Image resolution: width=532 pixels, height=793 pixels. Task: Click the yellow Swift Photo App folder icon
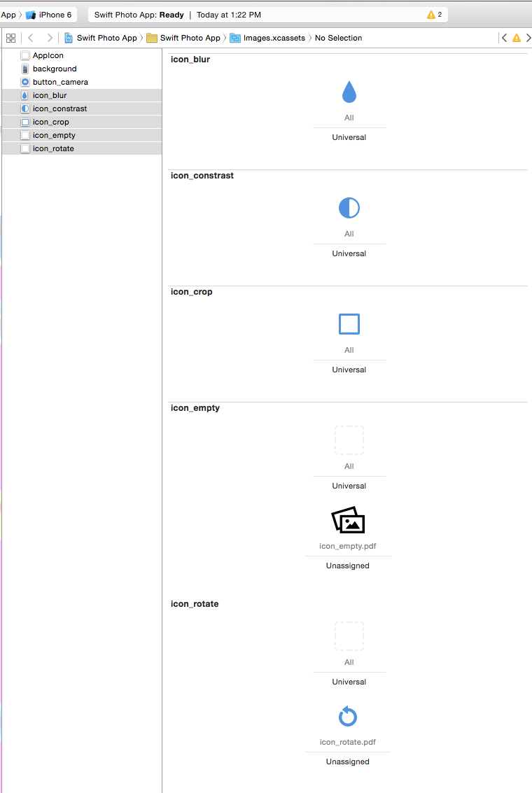pyautogui.click(x=152, y=38)
